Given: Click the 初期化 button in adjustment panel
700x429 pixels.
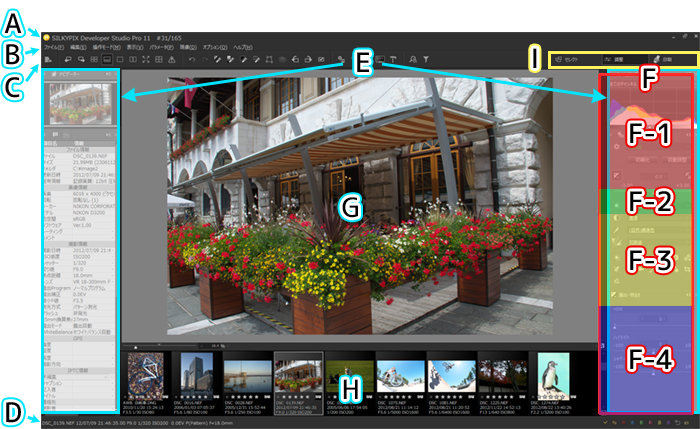Looking at the screenshot, I should pyautogui.click(x=642, y=160).
